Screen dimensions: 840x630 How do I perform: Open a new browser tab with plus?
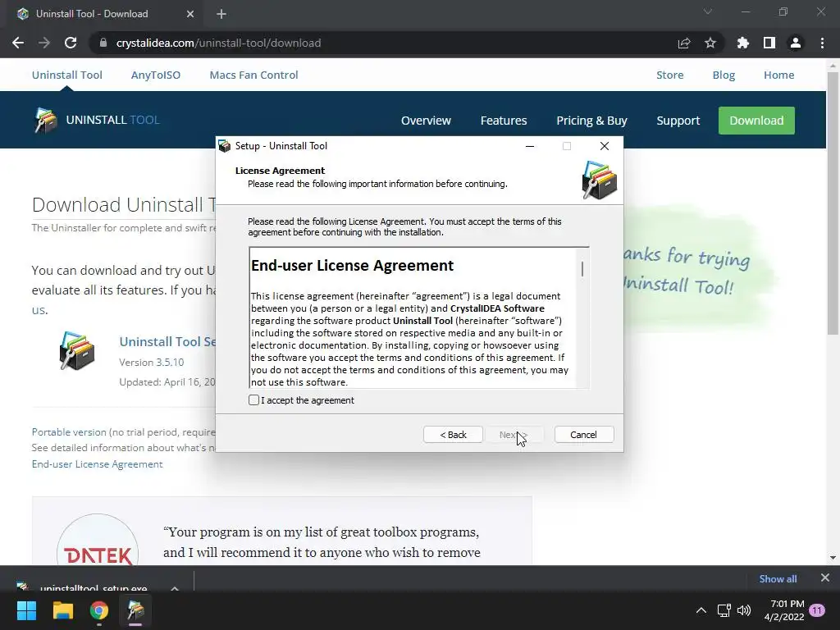tap(221, 14)
